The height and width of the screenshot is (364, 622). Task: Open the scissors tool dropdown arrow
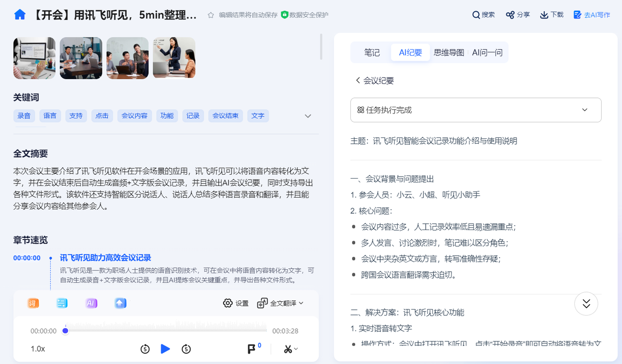pyautogui.click(x=296, y=349)
